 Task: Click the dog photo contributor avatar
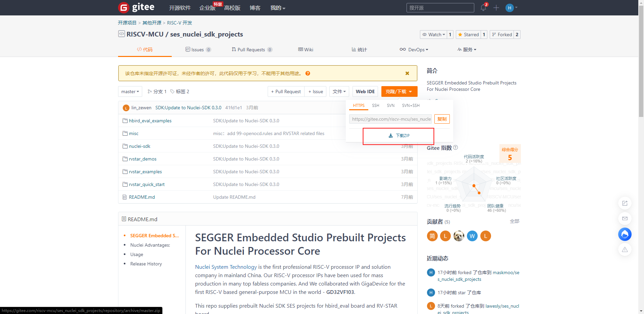459,236
